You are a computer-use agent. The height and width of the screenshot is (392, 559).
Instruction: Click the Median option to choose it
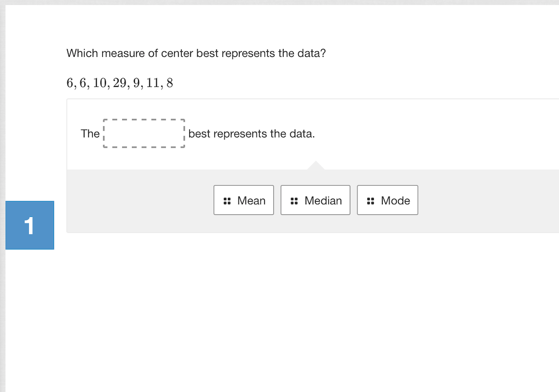pyautogui.click(x=315, y=200)
